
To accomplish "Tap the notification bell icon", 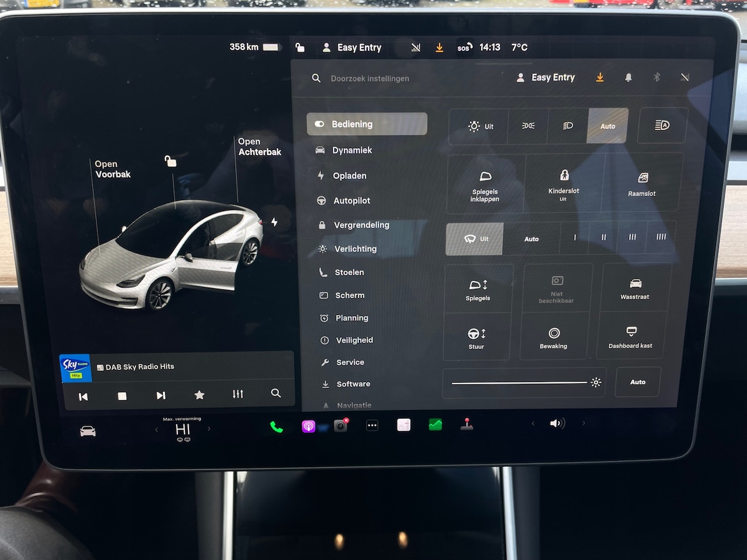I will click(629, 78).
